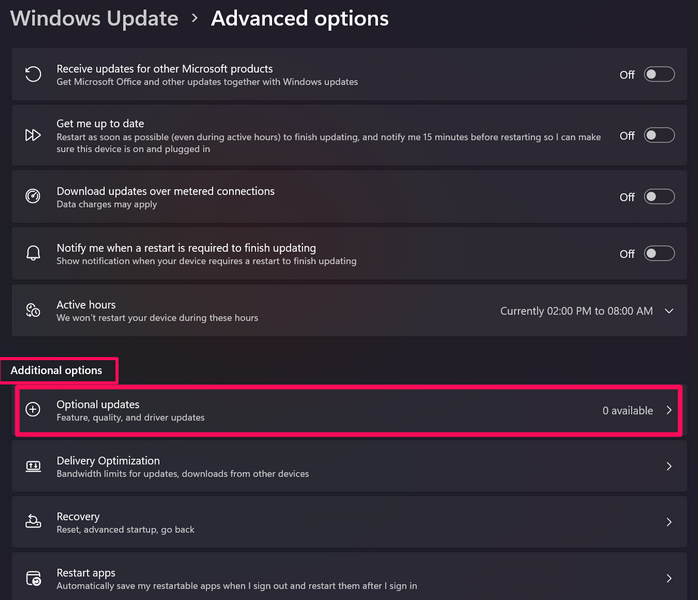The width and height of the screenshot is (698, 600).
Task: Click the plus circle icon for Optional updates
Action: (33, 410)
